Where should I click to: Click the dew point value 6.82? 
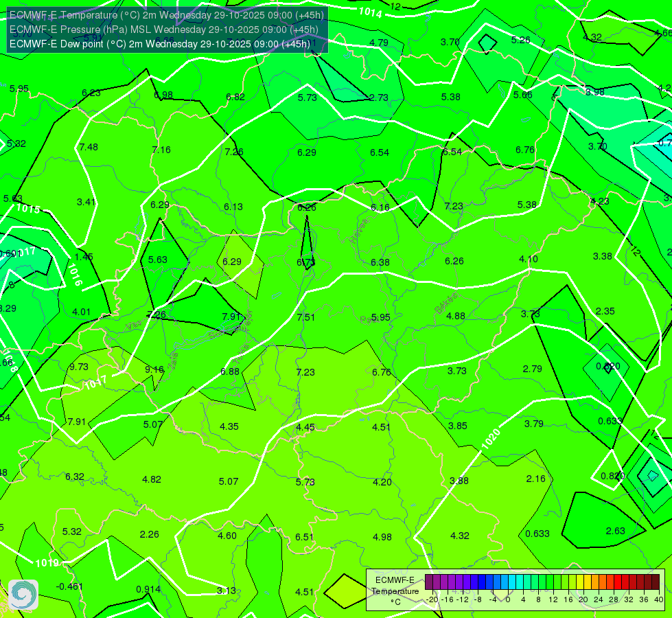(x=235, y=97)
